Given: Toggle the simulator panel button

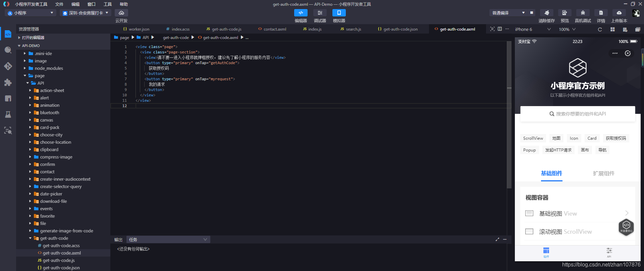Looking at the screenshot, I should coord(339,13).
